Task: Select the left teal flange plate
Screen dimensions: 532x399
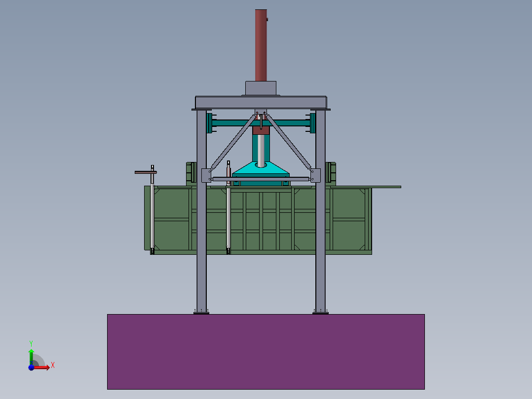Action: pos(209,123)
